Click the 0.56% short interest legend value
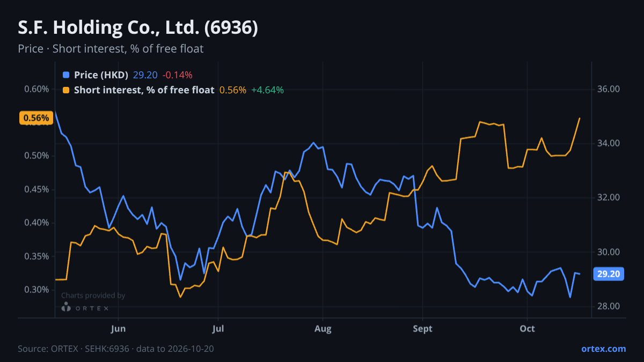The width and height of the screenshot is (644, 362). [233, 90]
